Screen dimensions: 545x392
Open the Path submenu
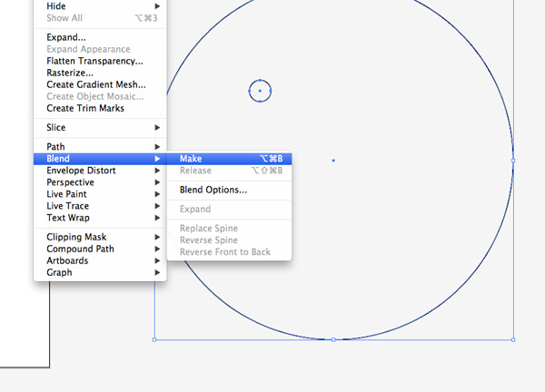pyautogui.click(x=56, y=147)
